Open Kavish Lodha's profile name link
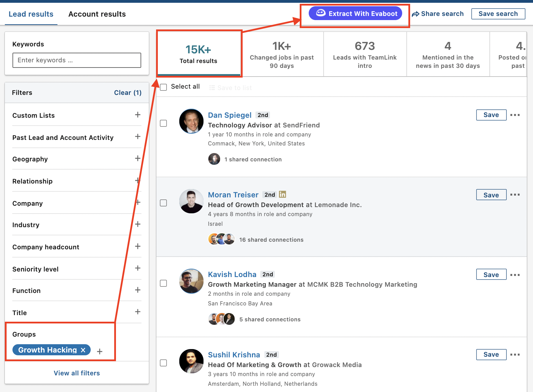This screenshot has width=533, height=392. [232, 275]
